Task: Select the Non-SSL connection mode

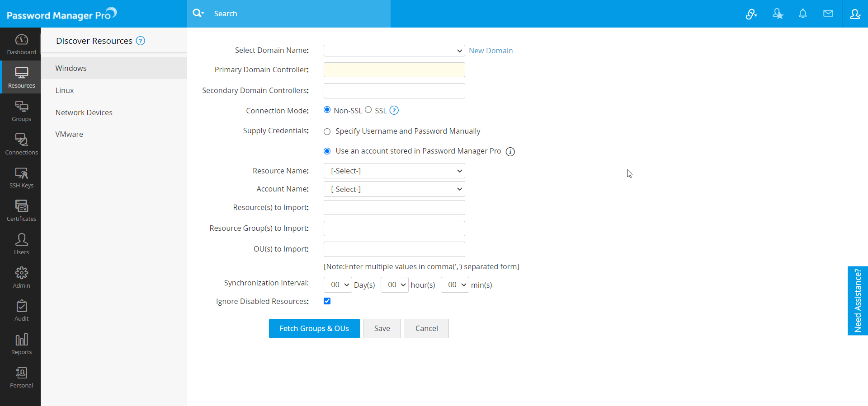Action: click(x=327, y=110)
